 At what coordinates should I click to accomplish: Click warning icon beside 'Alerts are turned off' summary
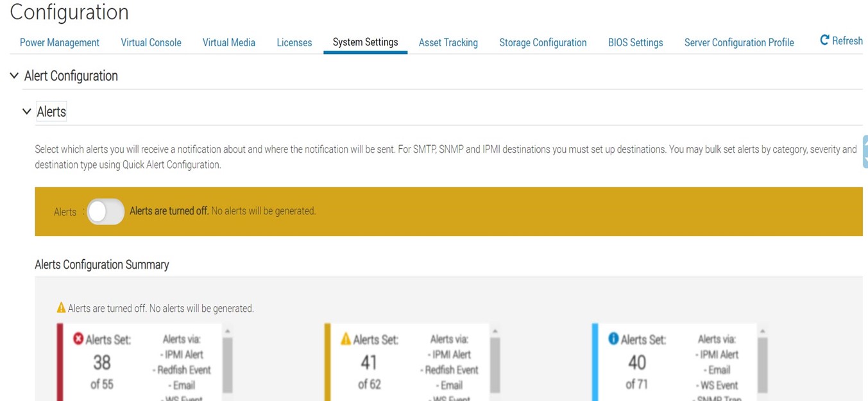[x=61, y=308]
